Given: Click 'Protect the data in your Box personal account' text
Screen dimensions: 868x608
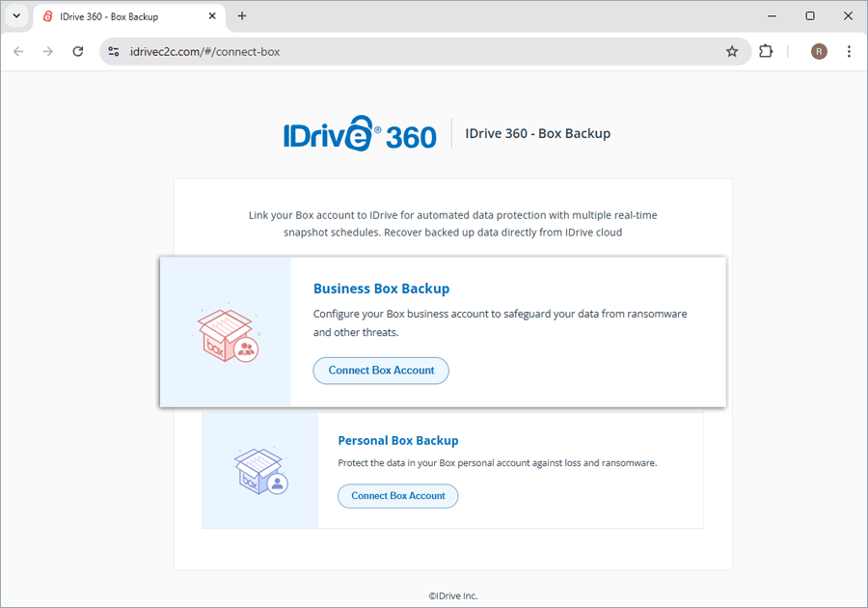Looking at the screenshot, I should (497, 463).
